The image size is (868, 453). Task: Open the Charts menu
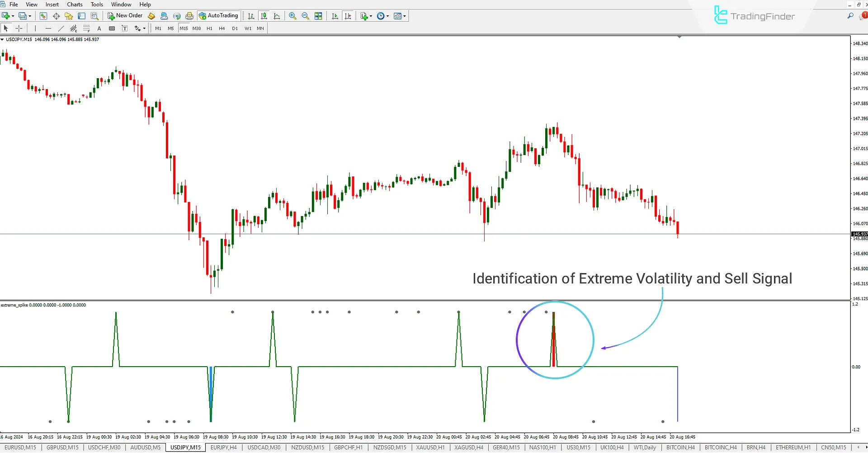[x=75, y=5]
